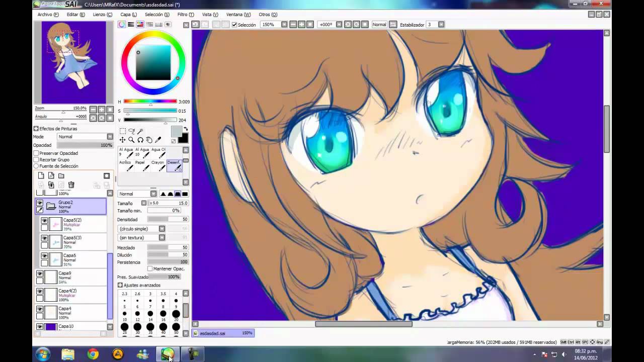Open the sin textura dropdown

(141, 238)
